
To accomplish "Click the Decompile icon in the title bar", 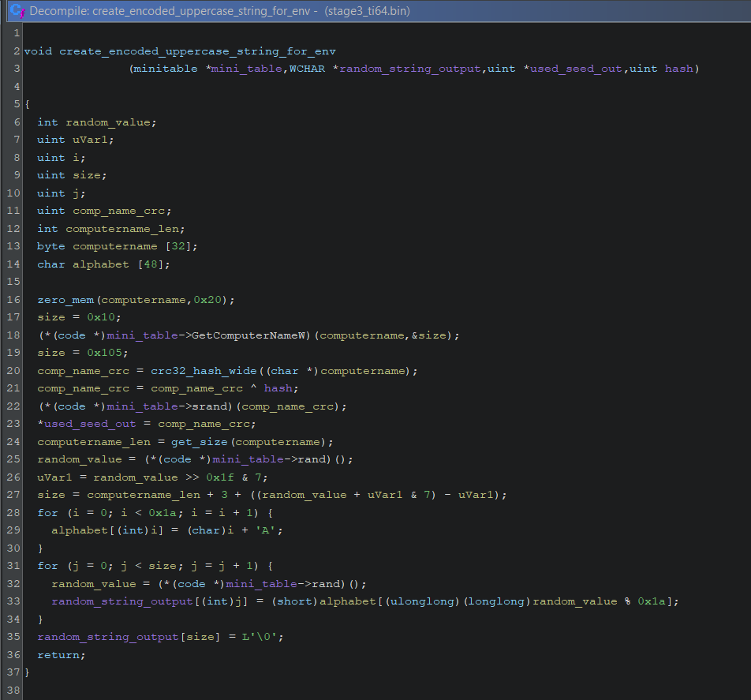I will [16, 11].
